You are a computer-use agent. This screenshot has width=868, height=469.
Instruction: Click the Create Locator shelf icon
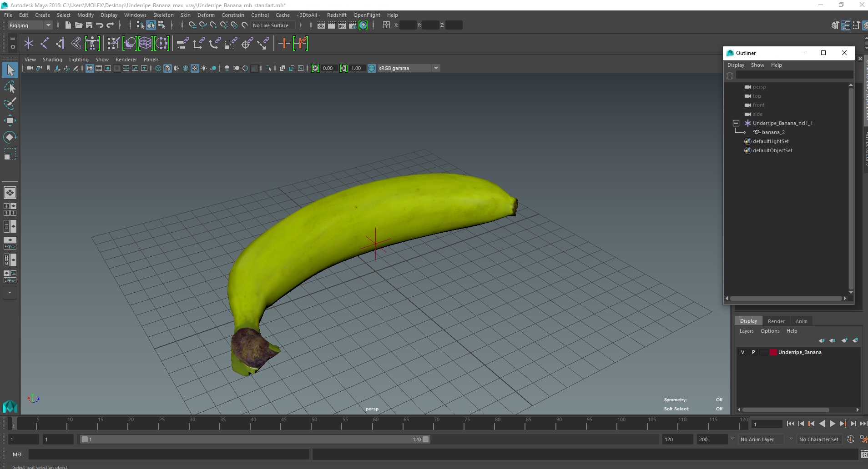(29, 44)
